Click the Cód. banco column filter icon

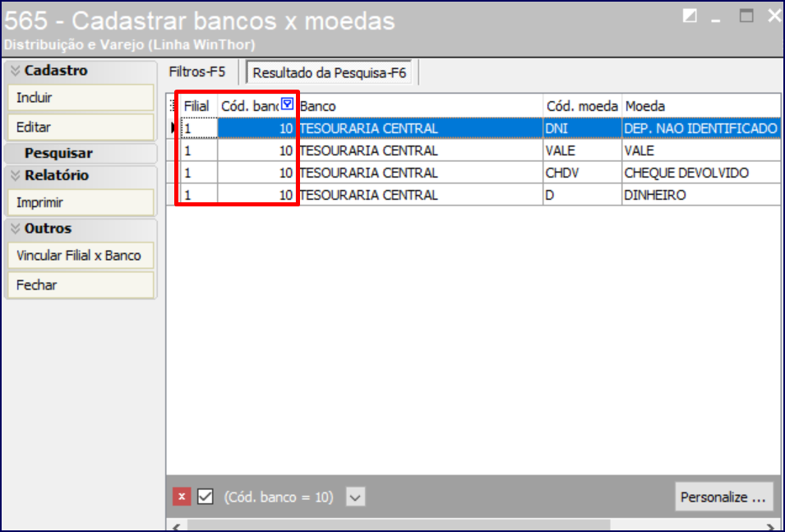point(288,104)
